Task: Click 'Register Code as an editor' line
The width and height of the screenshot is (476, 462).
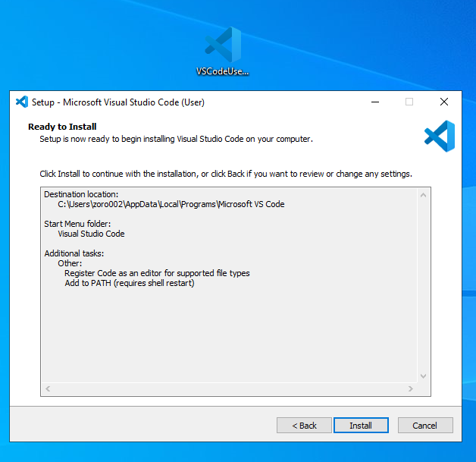Action: (157, 273)
